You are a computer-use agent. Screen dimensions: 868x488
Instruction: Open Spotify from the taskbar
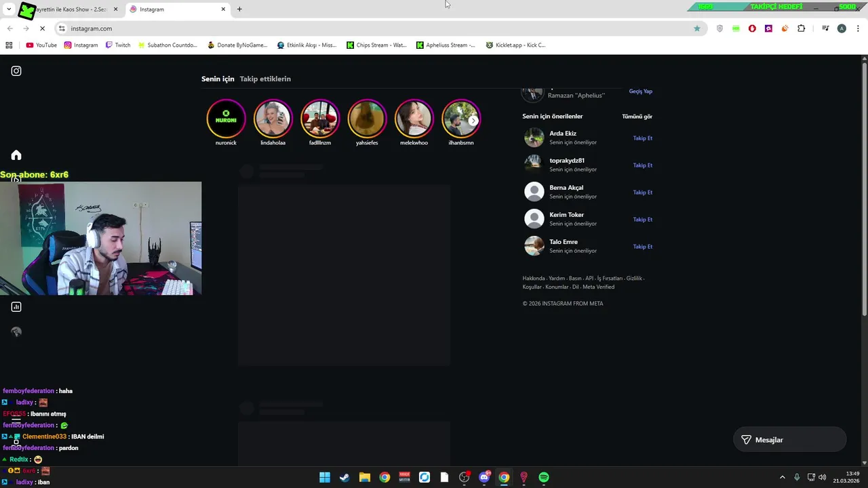point(544,477)
